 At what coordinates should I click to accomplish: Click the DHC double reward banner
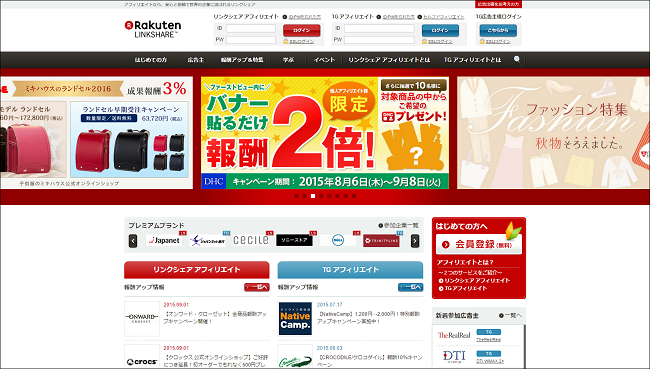[x=325, y=133]
